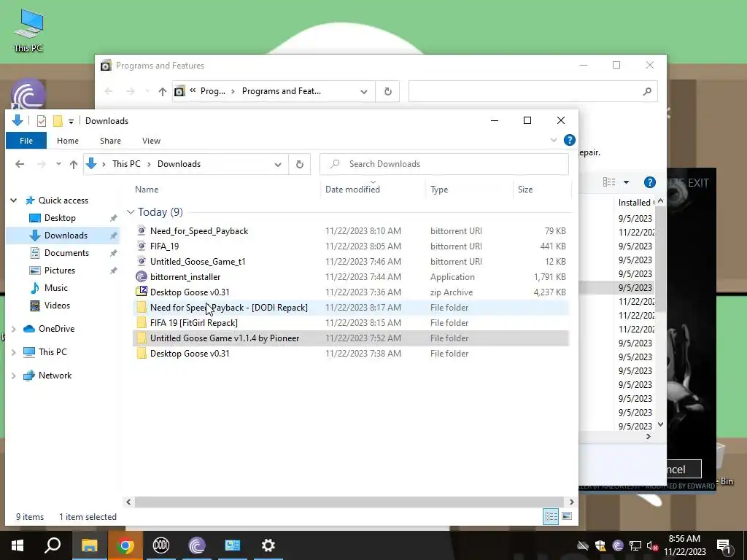Screen dimensions: 747x560
Task: Switch to Details view layout
Action: click(x=551, y=516)
